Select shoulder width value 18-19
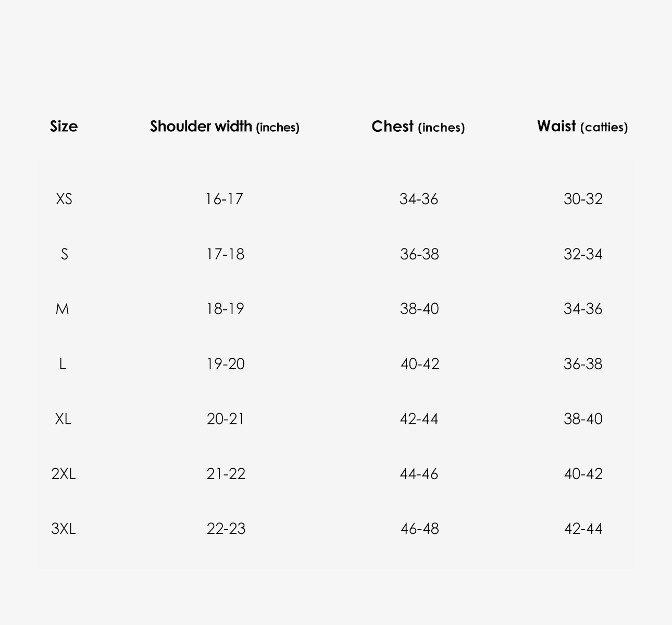672x625 pixels. point(225,309)
